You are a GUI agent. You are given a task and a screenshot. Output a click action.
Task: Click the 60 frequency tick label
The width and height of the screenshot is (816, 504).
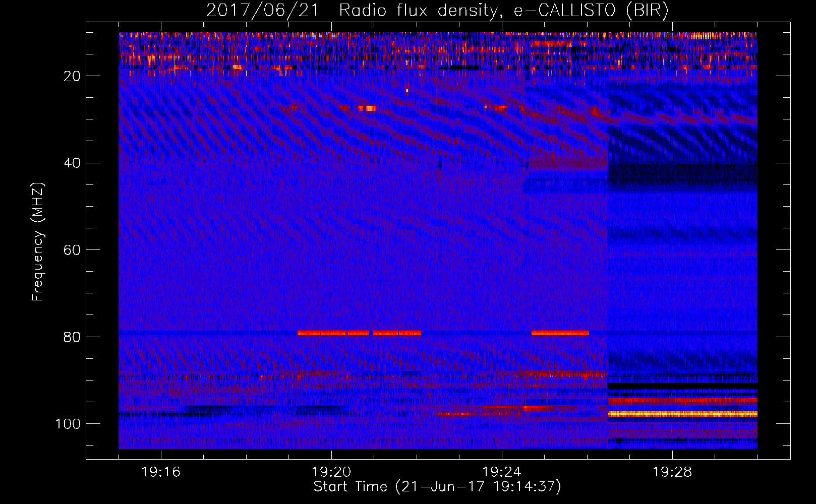click(x=73, y=250)
